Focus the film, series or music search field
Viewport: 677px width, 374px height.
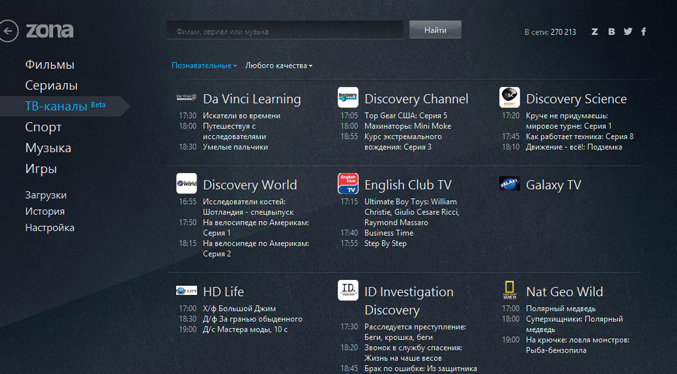pyautogui.click(x=285, y=31)
